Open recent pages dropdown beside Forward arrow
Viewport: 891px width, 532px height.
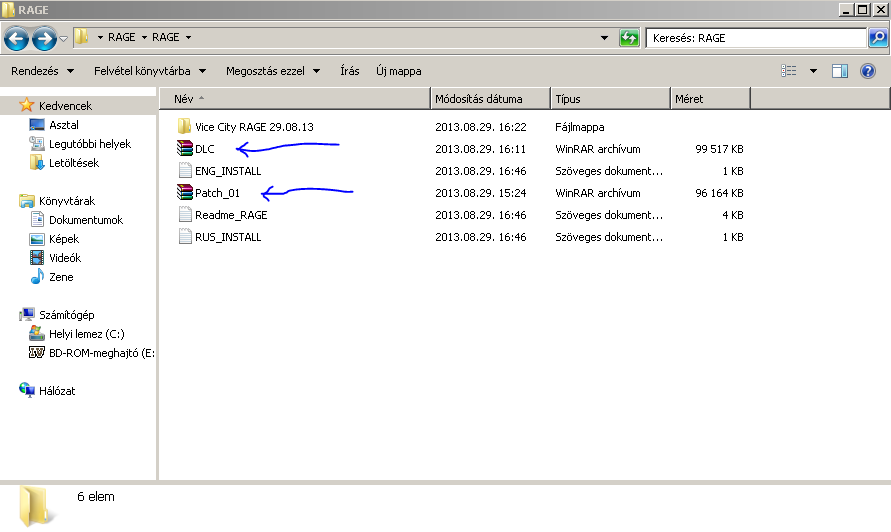pyautogui.click(x=63, y=39)
